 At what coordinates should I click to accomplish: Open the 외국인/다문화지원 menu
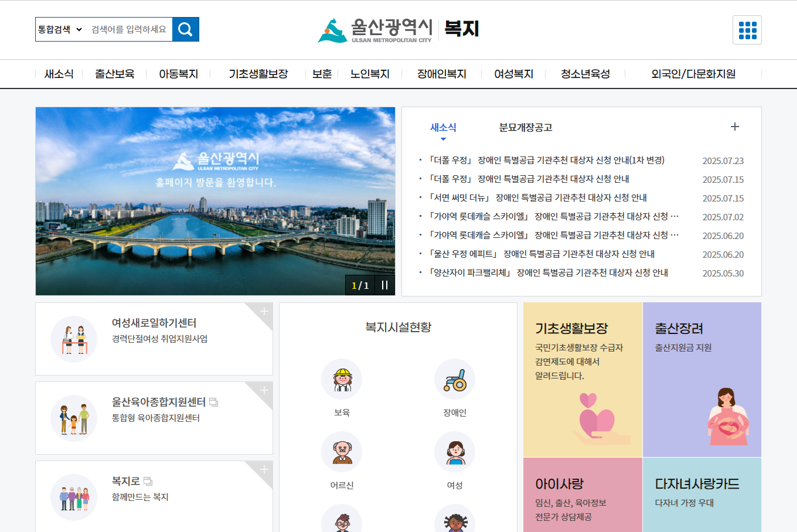[693, 74]
